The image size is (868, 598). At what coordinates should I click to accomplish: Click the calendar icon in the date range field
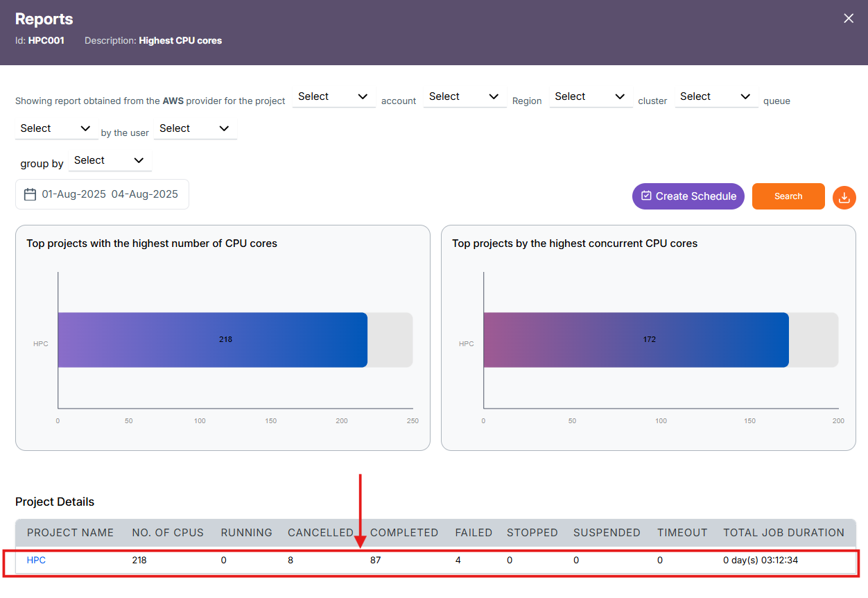(30, 194)
